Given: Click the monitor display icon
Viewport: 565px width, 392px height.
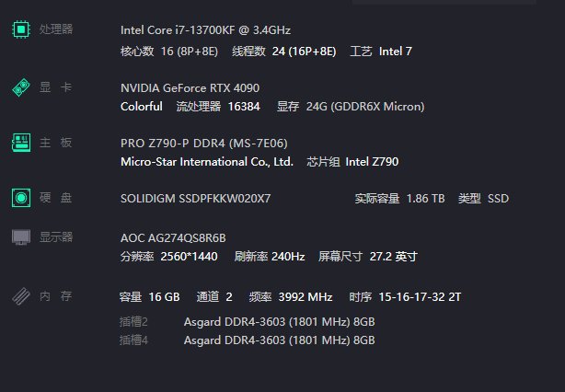Looking at the screenshot, I should coord(21,237).
